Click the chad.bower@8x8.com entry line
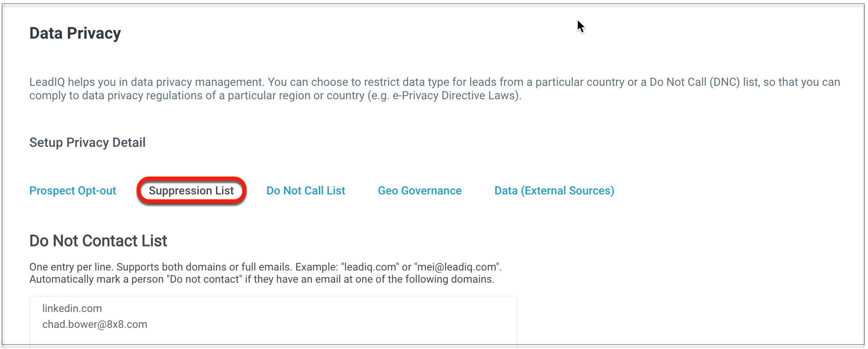 pyautogui.click(x=95, y=324)
